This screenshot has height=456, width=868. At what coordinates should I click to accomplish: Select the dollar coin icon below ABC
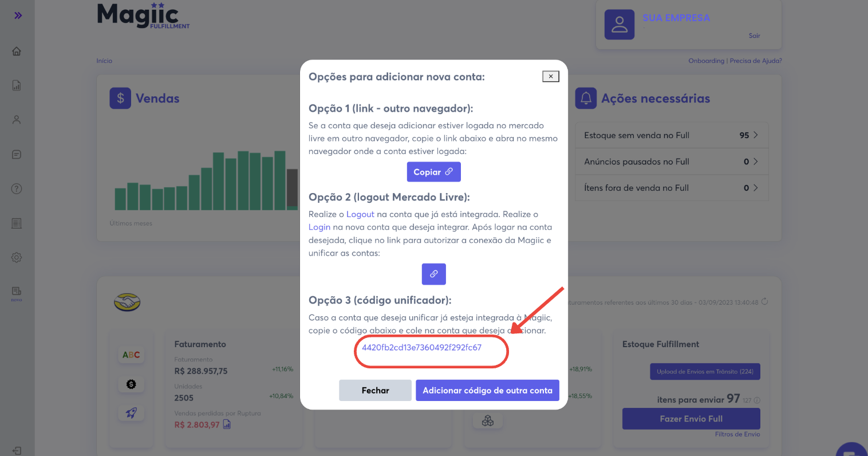click(131, 384)
